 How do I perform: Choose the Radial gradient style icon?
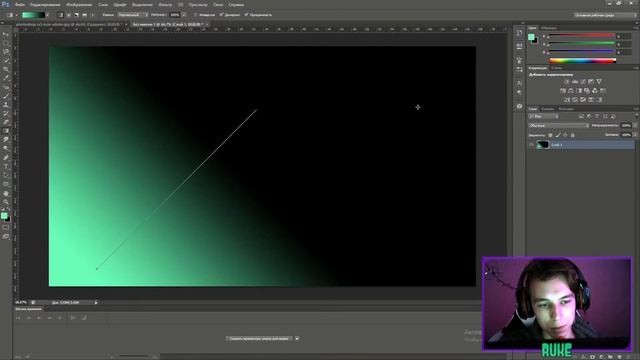[69, 15]
